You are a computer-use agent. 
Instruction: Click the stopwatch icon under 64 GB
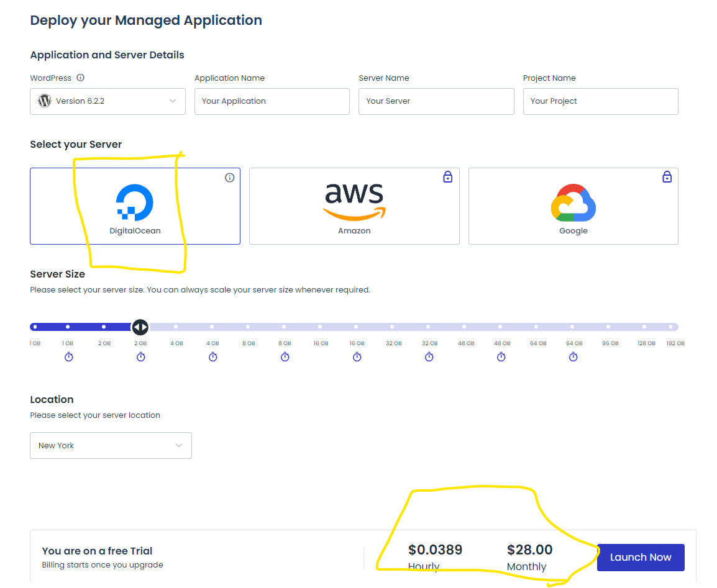(573, 357)
